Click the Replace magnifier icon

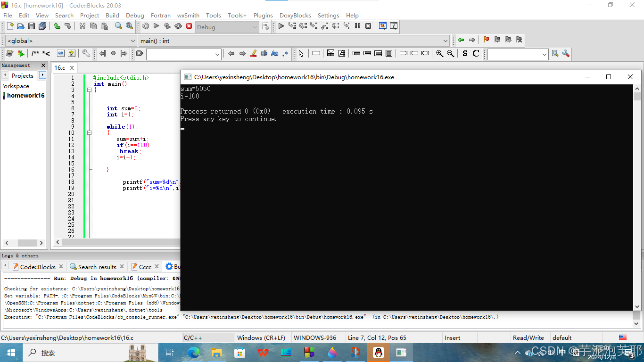click(x=129, y=26)
